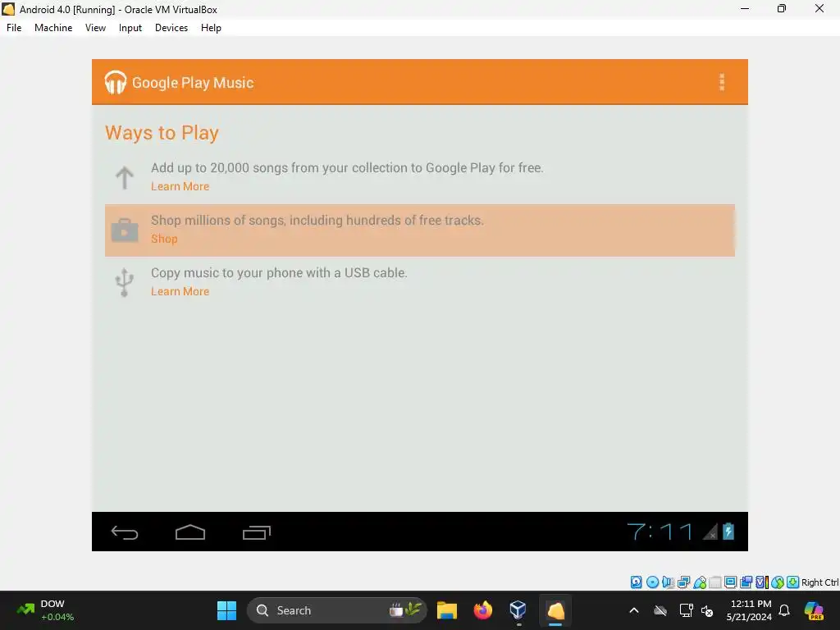Open the Windows Start menu
Image resolution: width=840 pixels, height=630 pixels.
point(226,610)
